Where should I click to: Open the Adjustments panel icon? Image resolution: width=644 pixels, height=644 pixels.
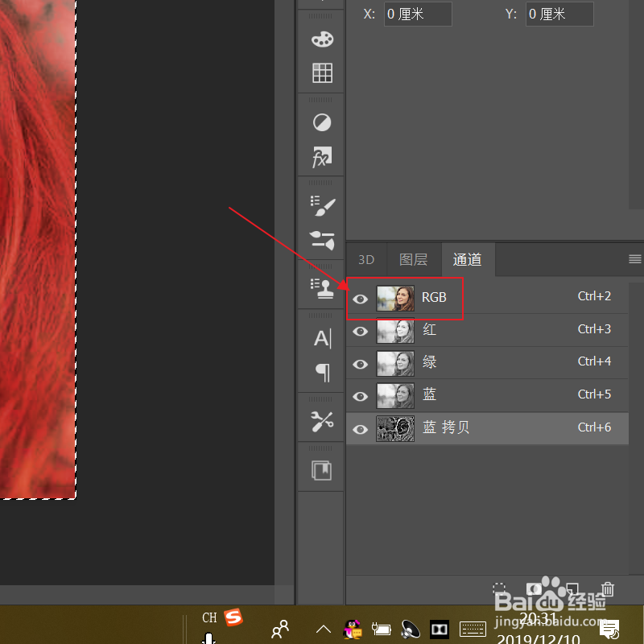[322, 122]
